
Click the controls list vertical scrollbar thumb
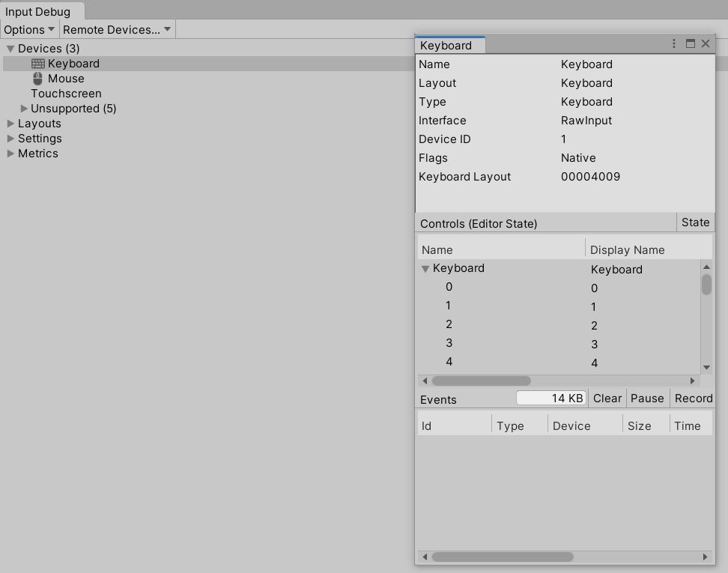pos(706,285)
